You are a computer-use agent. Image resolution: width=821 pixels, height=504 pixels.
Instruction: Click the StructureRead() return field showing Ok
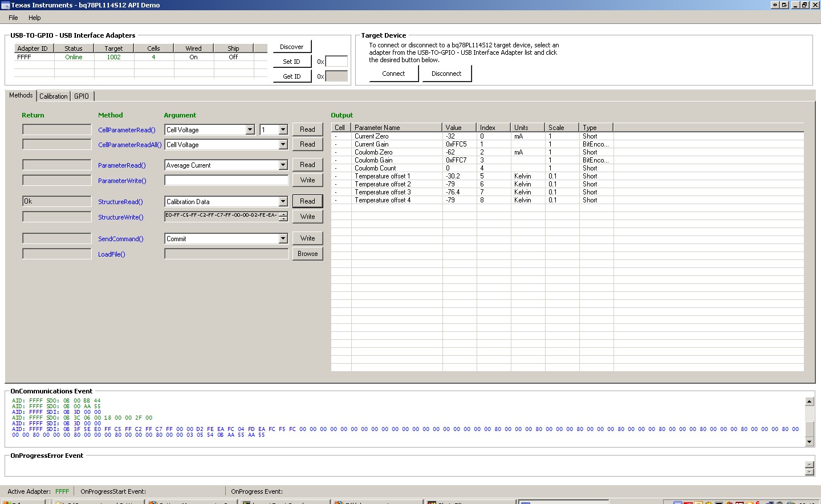56,201
